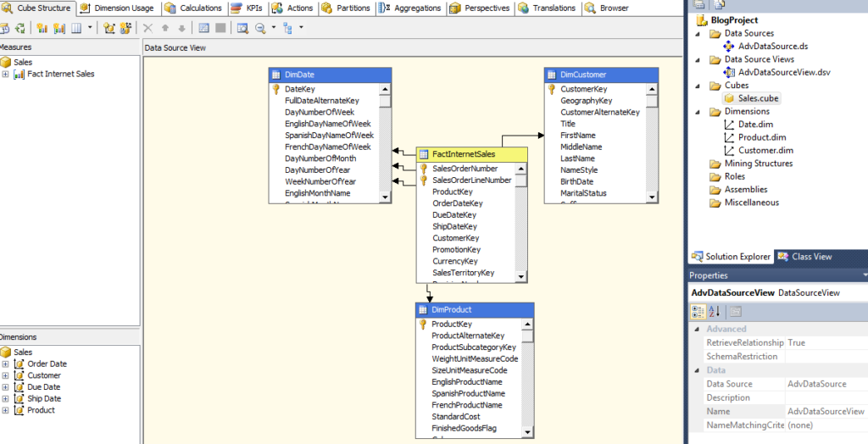868x444 pixels.
Task: Click the Delete X toolbar icon
Action: click(x=147, y=28)
